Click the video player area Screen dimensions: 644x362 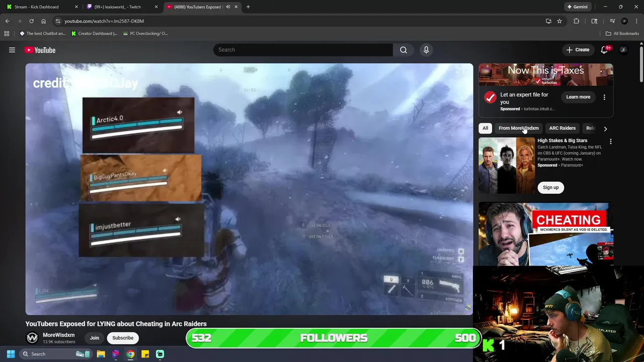point(249,189)
